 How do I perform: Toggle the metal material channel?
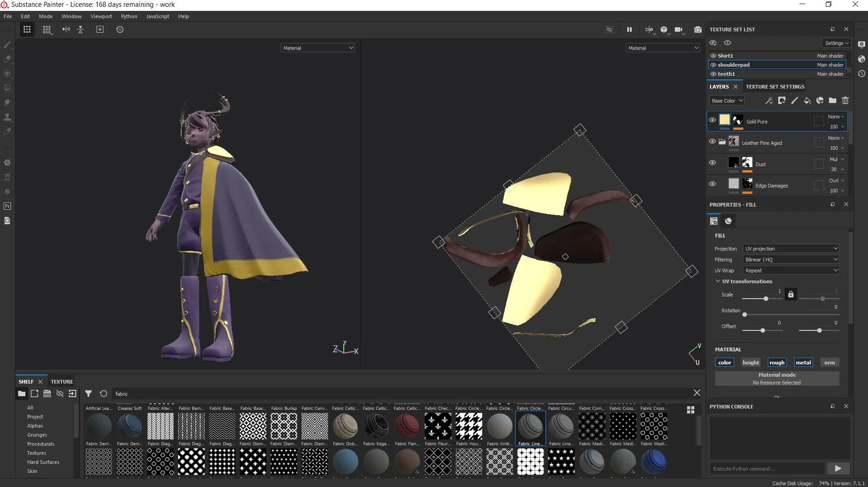click(x=803, y=363)
